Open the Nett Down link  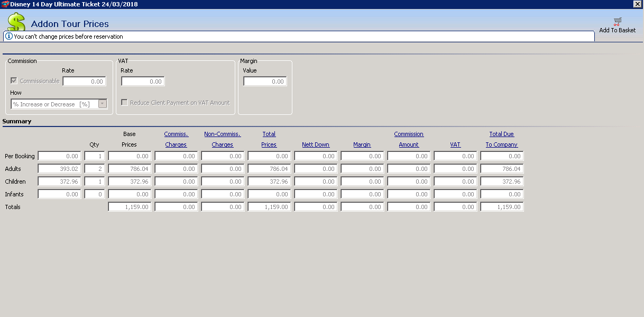point(316,144)
